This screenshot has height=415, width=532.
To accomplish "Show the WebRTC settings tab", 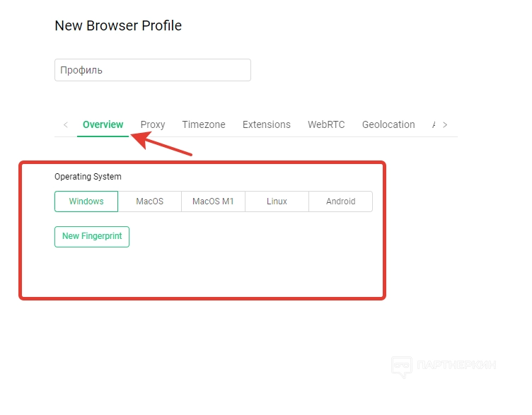I will (x=326, y=124).
